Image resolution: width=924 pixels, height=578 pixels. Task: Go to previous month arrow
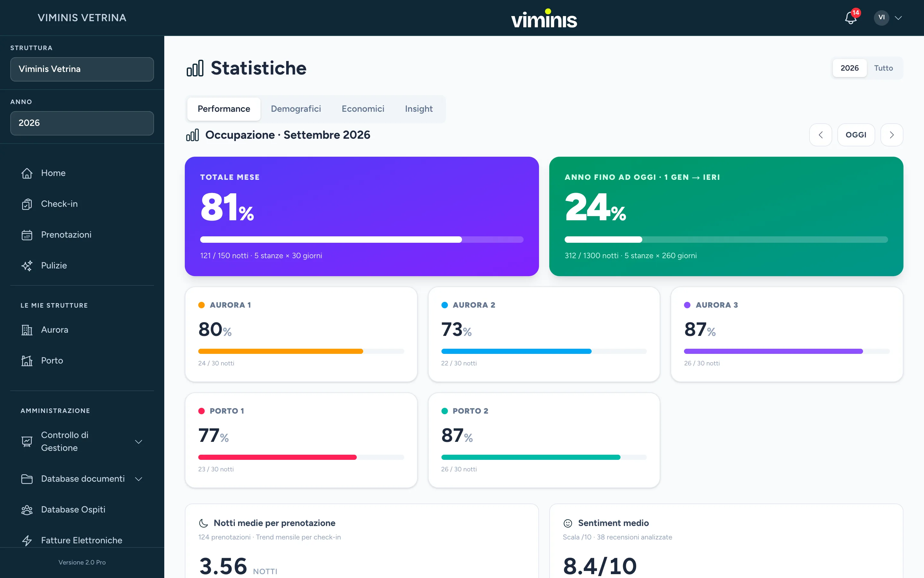tap(820, 135)
